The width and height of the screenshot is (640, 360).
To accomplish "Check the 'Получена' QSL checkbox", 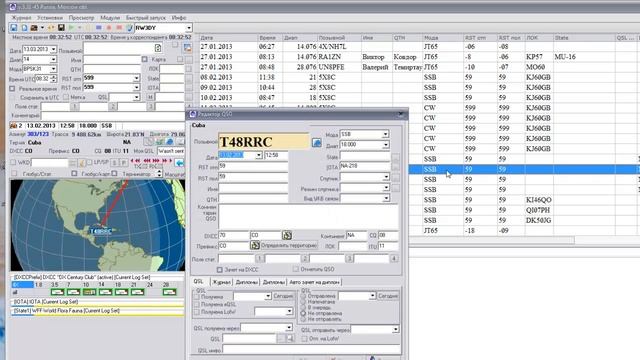I will [x=197, y=297].
